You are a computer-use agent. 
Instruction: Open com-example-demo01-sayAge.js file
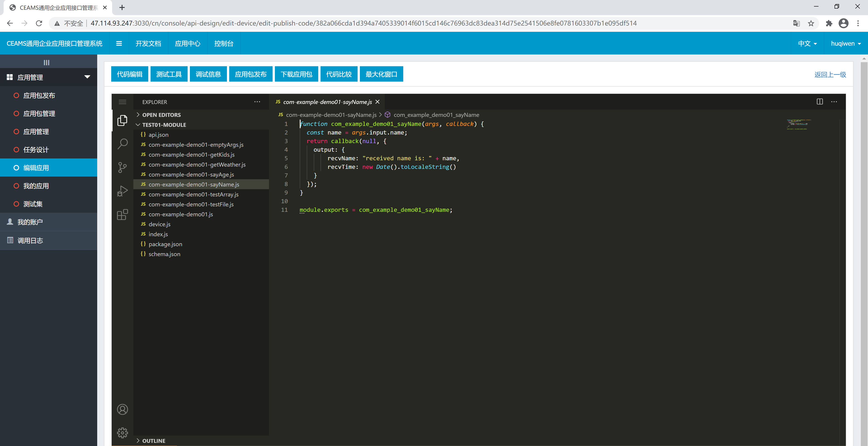pos(201,175)
